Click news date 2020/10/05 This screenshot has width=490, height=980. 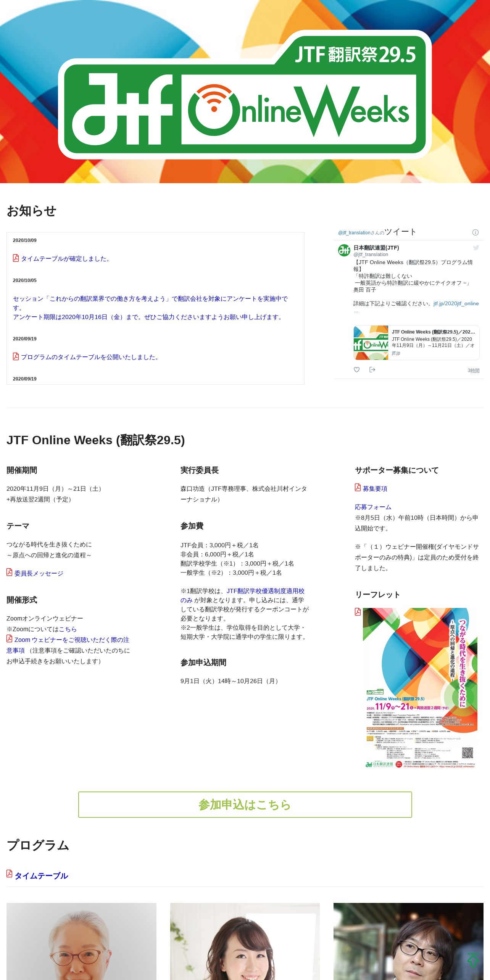point(25,280)
